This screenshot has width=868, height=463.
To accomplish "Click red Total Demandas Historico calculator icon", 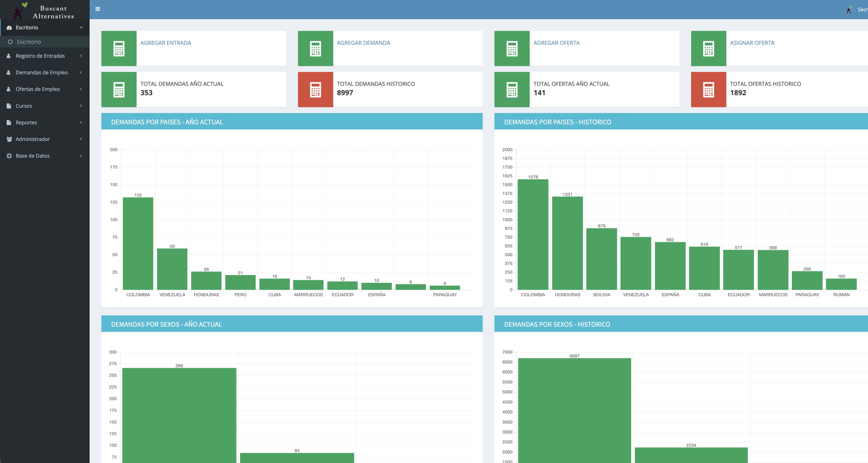I will coord(315,90).
